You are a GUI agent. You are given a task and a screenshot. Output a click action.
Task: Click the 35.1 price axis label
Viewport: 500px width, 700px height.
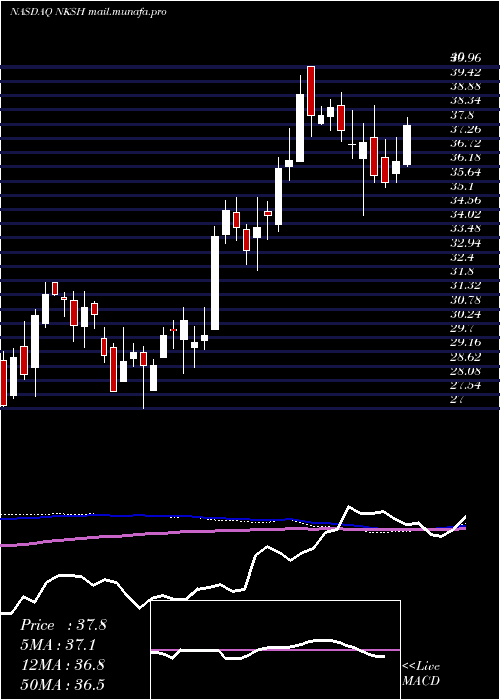tap(462, 186)
